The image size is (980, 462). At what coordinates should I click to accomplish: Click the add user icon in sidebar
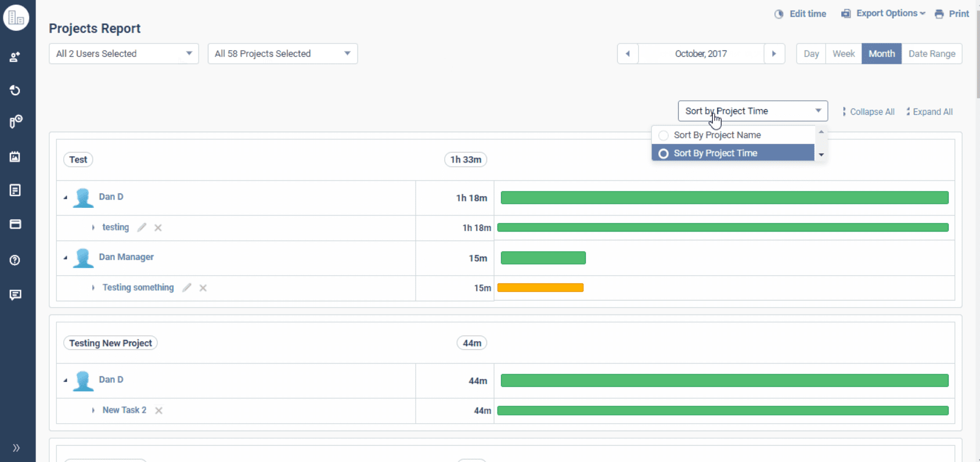(15, 57)
